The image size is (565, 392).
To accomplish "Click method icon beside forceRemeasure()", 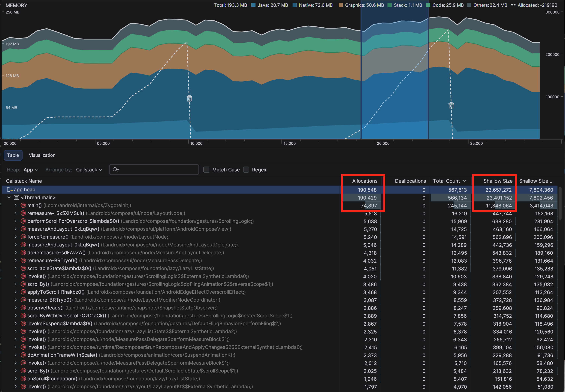I will point(23,237).
